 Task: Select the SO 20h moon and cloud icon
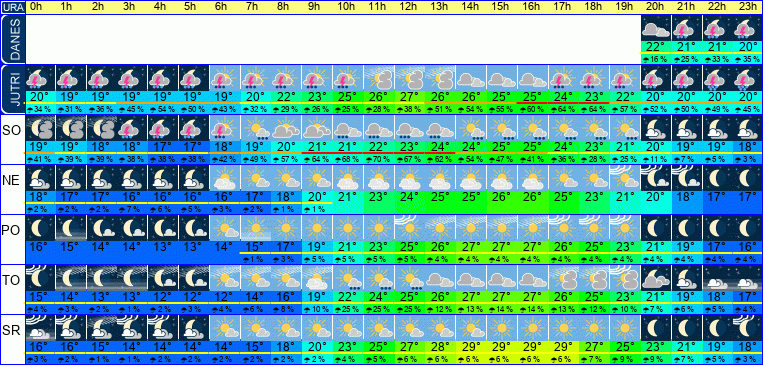click(656, 128)
